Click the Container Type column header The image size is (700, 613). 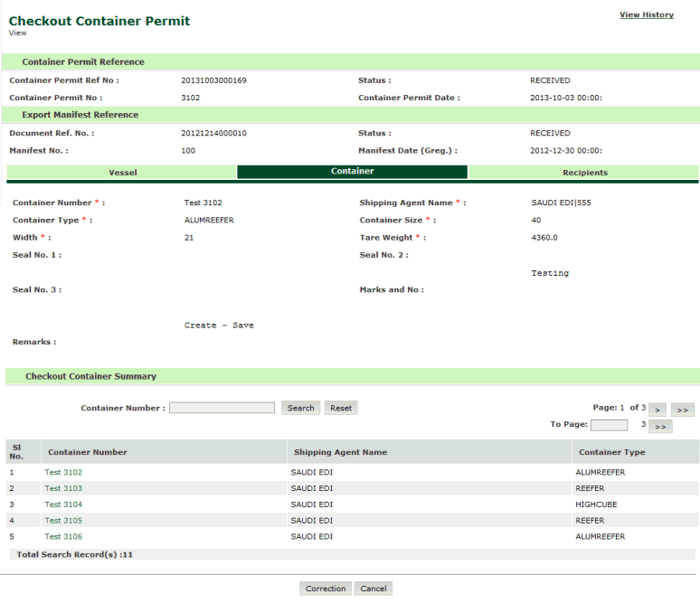coord(611,452)
